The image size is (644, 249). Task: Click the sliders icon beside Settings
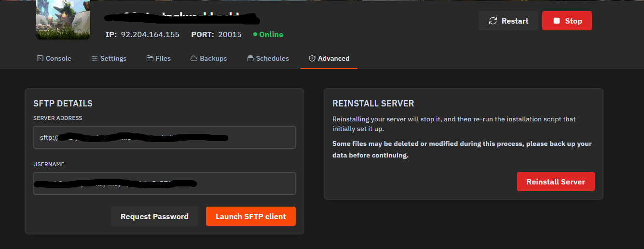(x=95, y=58)
